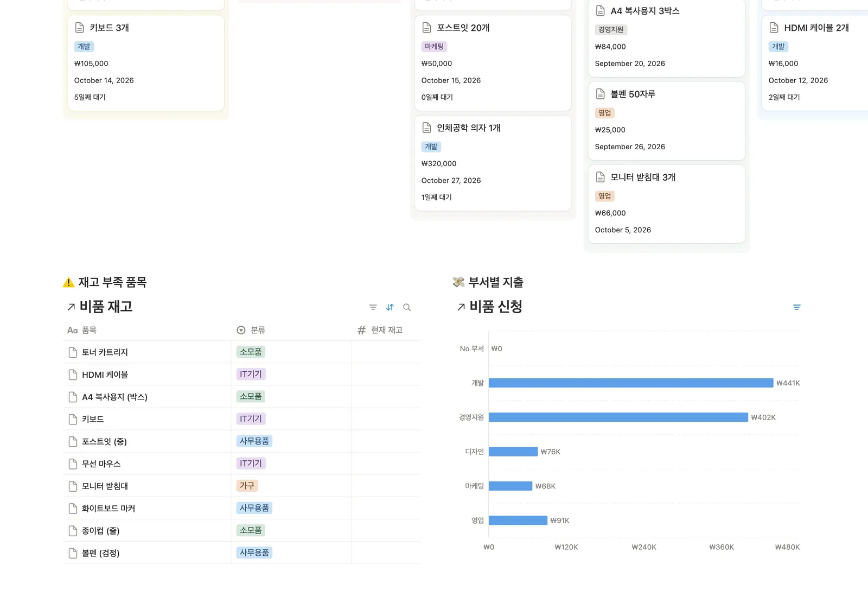Open the 인체공학 의자 1개 card

point(493,163)
